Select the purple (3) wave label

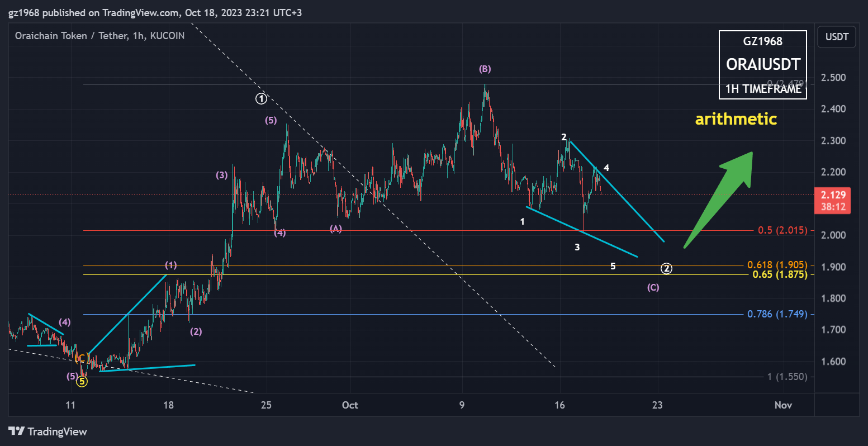222,175
